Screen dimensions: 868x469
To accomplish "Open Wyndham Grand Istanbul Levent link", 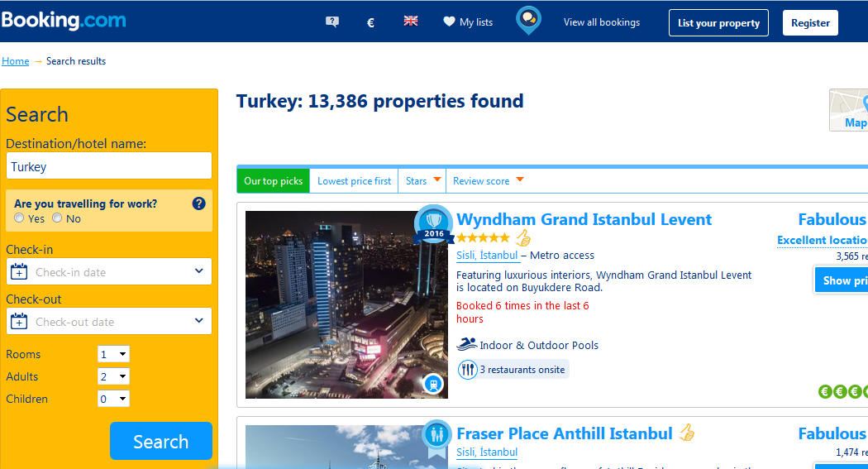I will (x=584, y=219).
